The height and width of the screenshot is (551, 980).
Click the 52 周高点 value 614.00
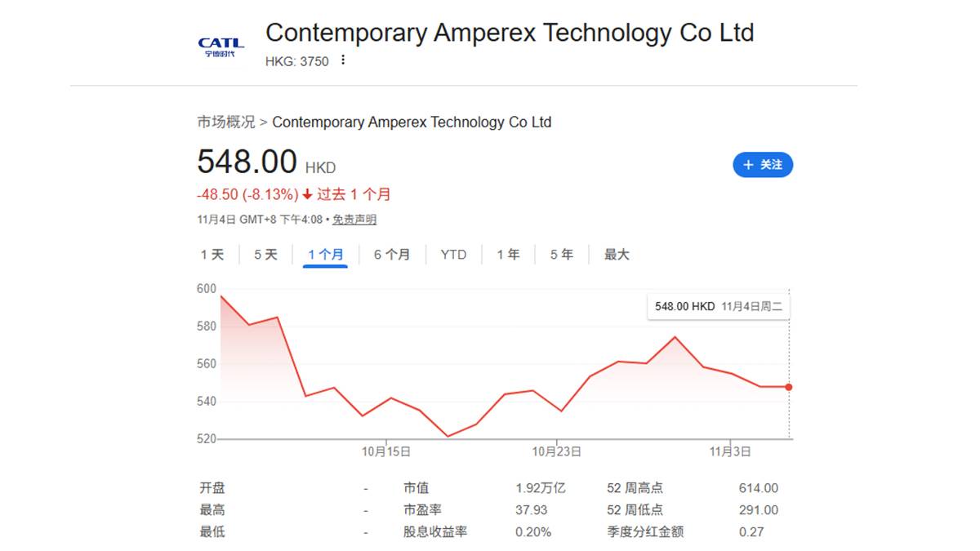pyautogui.click(x=758, y=488)
